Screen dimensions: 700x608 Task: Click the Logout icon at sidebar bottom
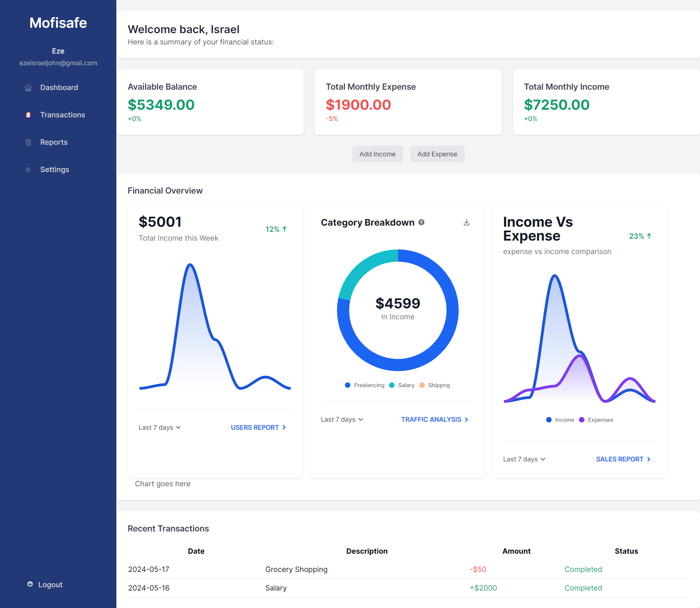pyautogui.click(x=30, y=584)
